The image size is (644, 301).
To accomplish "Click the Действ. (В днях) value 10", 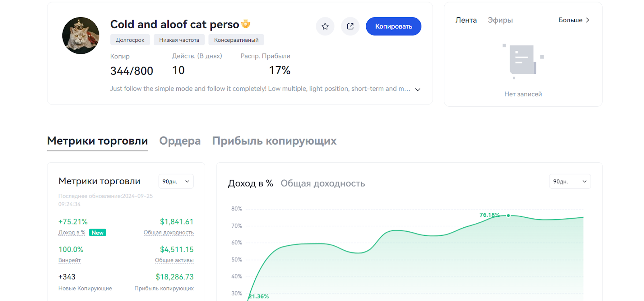I will click(x=178, y=71).
